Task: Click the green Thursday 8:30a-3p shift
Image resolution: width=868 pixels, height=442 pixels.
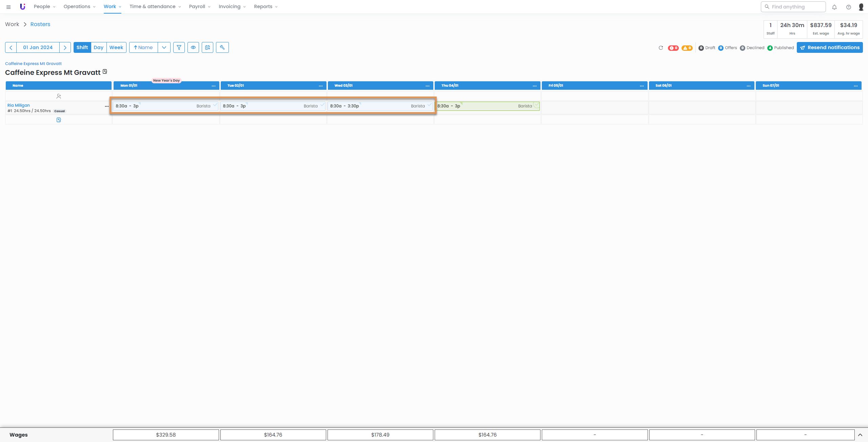Action: point(487,106)
